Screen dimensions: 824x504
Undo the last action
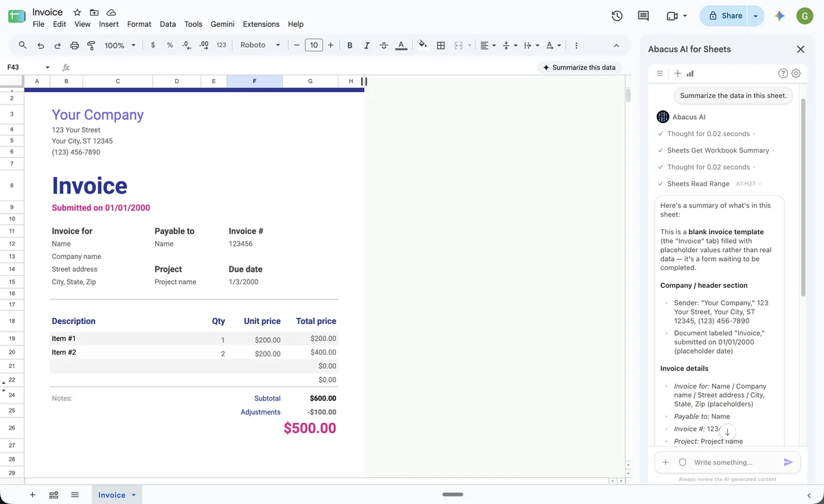(x=41, y=45)
